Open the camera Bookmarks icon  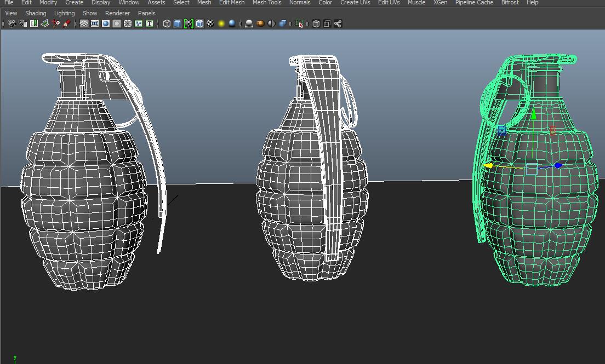coord(34,24)
